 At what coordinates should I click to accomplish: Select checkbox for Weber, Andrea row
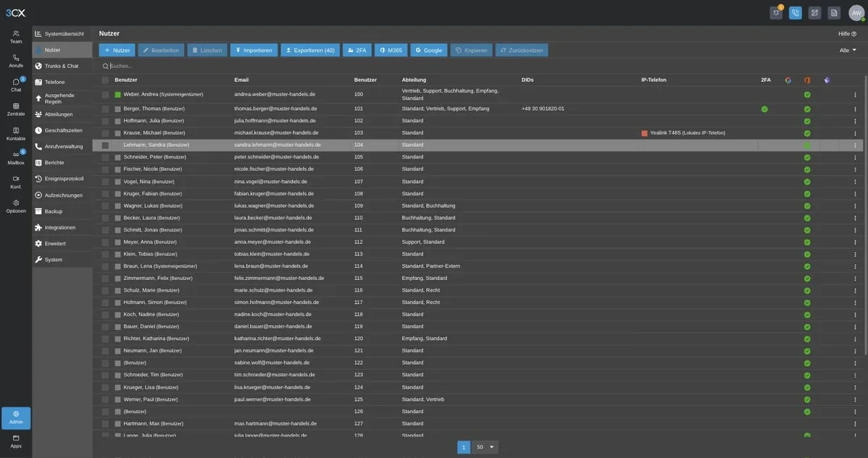click(x=106, y=94)
